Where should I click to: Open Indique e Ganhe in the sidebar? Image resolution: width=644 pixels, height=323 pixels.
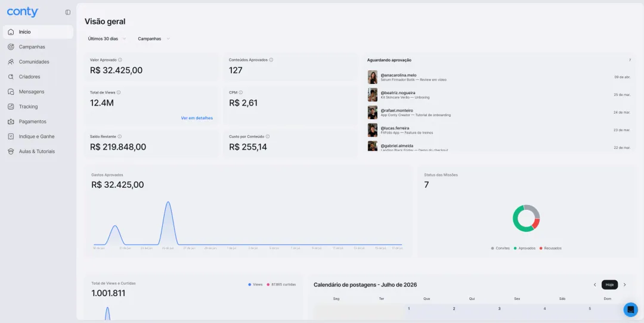(x=38, y=136)
